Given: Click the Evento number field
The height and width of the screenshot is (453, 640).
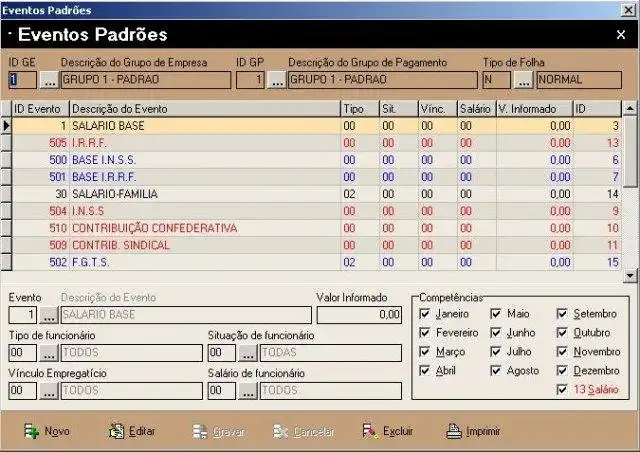Looking at the screenshot, I should 22,315.
